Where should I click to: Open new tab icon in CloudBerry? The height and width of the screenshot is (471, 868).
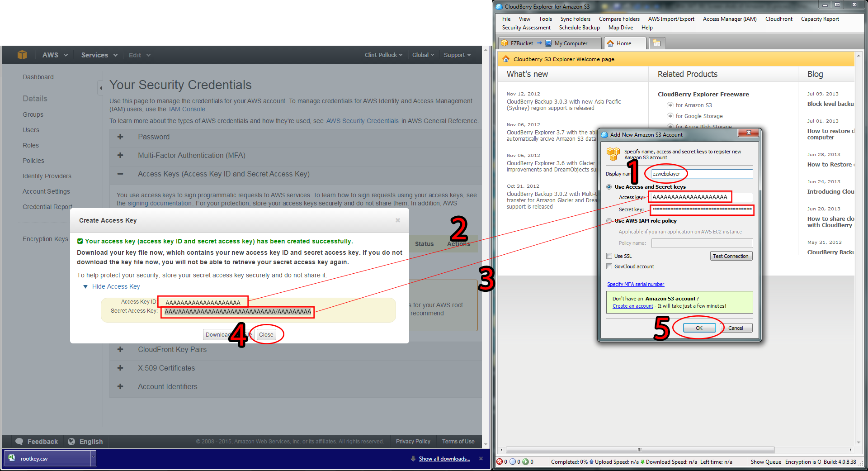[x=657, y=43]
